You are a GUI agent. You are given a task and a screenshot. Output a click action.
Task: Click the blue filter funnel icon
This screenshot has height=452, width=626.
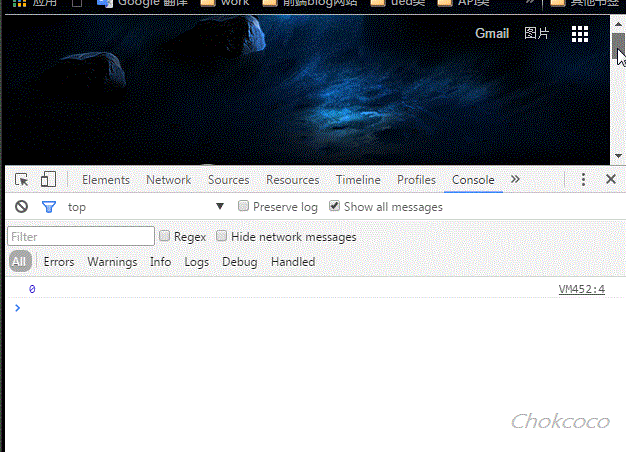coord(48,207)
